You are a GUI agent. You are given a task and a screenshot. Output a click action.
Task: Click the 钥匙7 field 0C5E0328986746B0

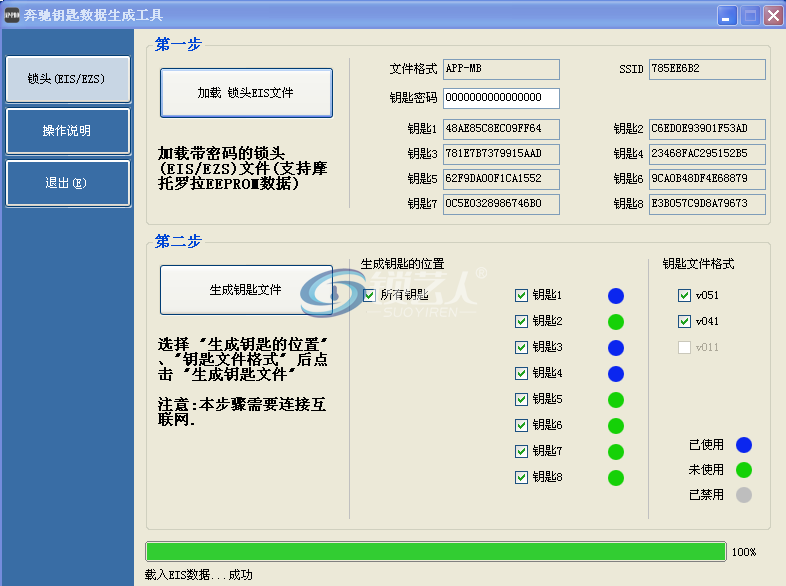click(501, 205)
